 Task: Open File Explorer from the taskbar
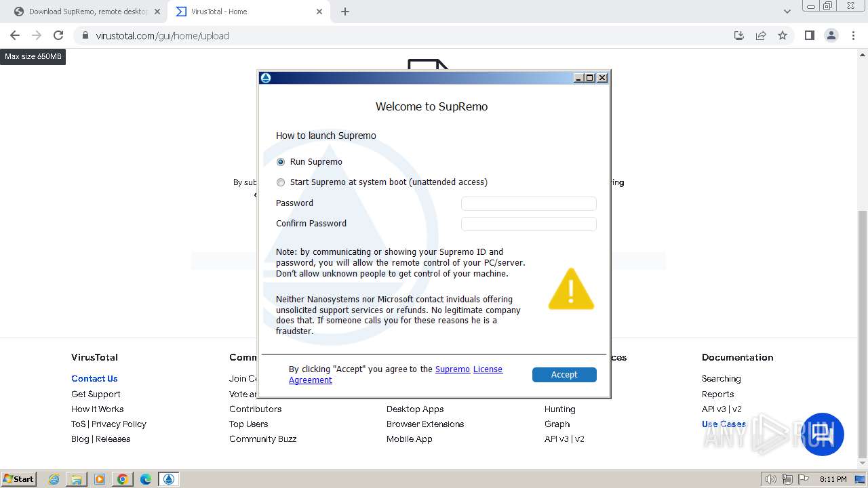(77, 479)
